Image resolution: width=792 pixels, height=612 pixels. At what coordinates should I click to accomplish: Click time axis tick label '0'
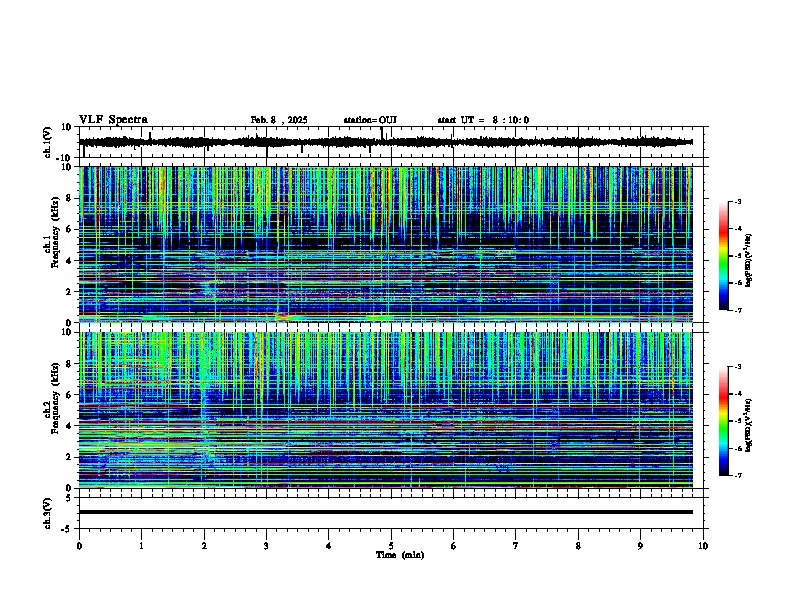click(79, 546)
